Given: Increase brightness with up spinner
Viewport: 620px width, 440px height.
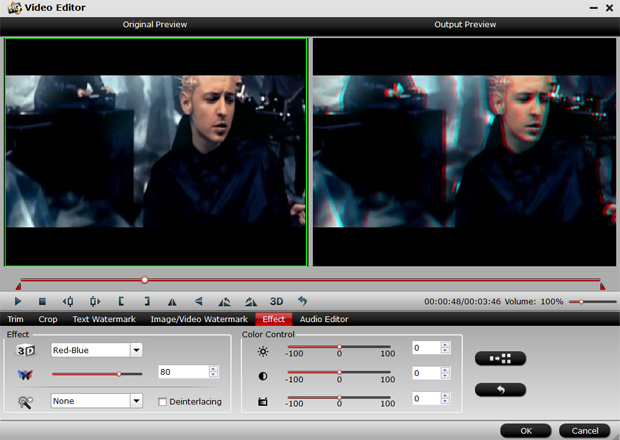Looking at the screenshot, I should 445,345.
